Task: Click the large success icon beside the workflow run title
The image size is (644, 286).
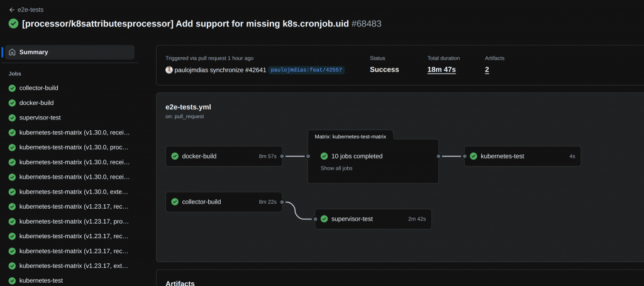Action: click(13, 24)
